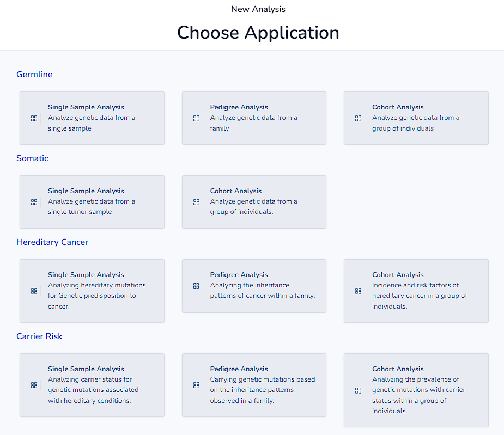The height and width of the screenshot is (435, 504).
Task: Click the Choose Application page title
Action: click(x=258, y=33)
